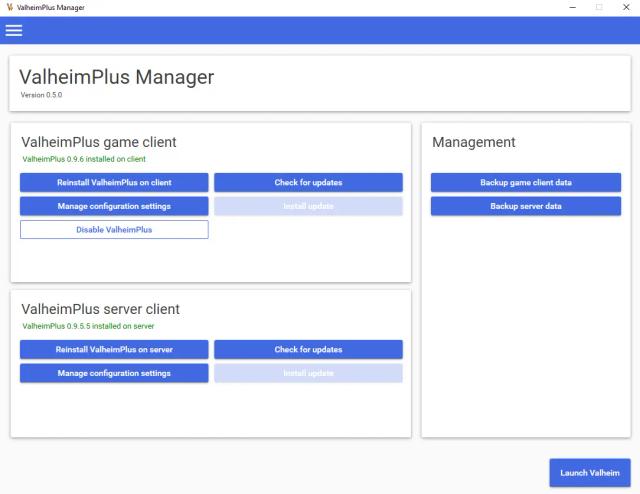The width and height of the screenshot is (640, 494).
Task: Click the 'Version 0.5.0' text
Action: [41, 95]
